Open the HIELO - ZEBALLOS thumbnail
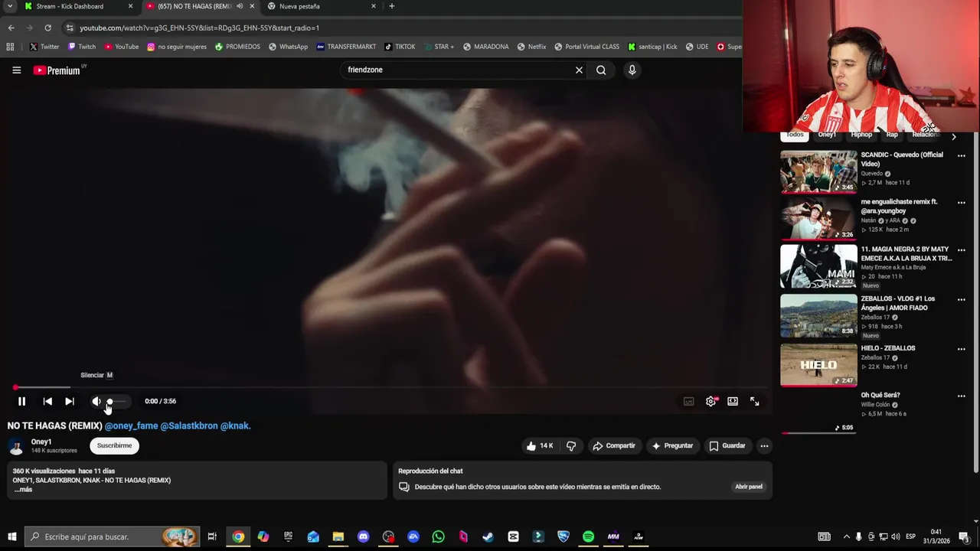 point(818,365)
